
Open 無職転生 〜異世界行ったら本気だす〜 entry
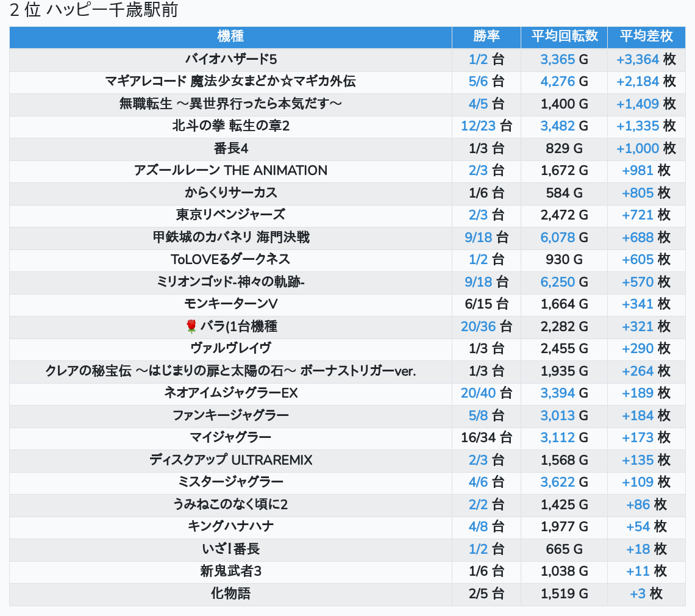[230, 104]
